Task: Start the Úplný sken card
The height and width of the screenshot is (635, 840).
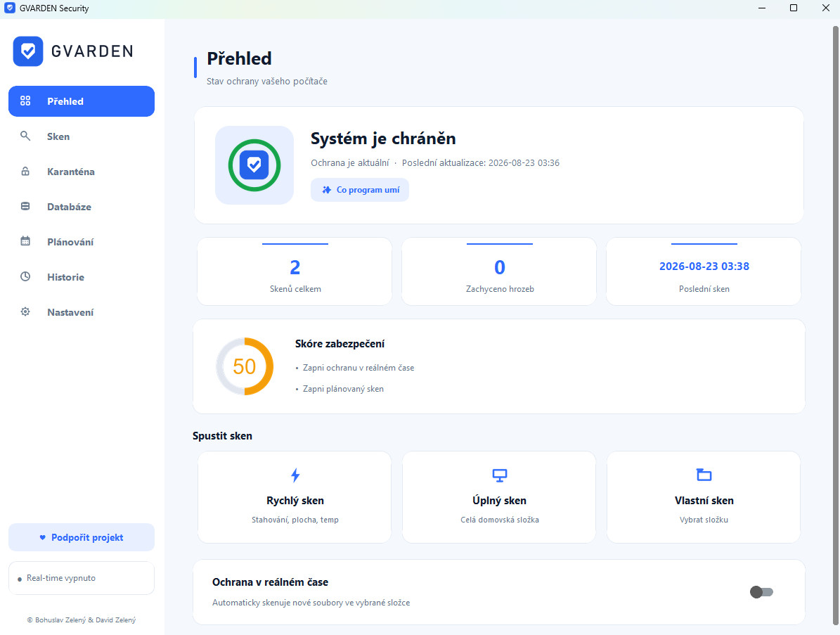Action: [499, 497]
